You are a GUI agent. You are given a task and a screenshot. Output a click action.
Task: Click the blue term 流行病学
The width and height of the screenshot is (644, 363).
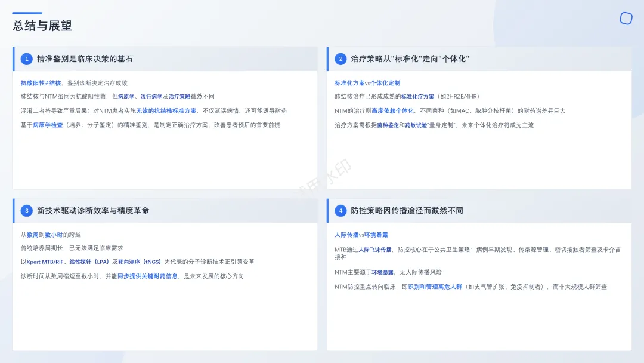point(151,96)
